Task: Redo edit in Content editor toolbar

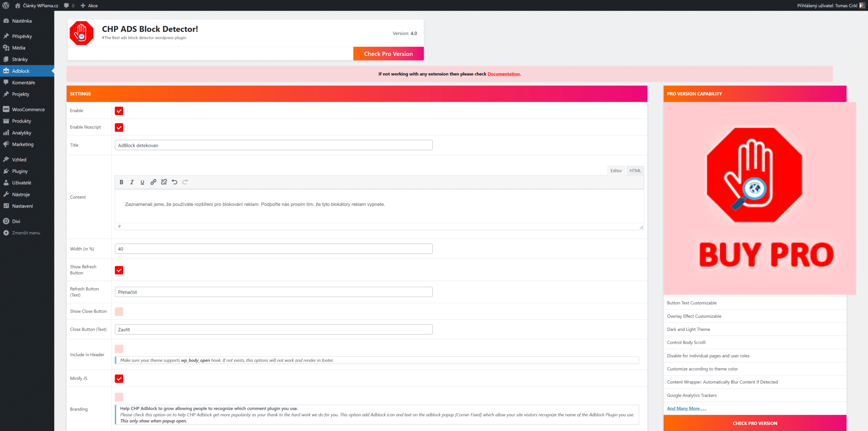Action: pos(185,182)
